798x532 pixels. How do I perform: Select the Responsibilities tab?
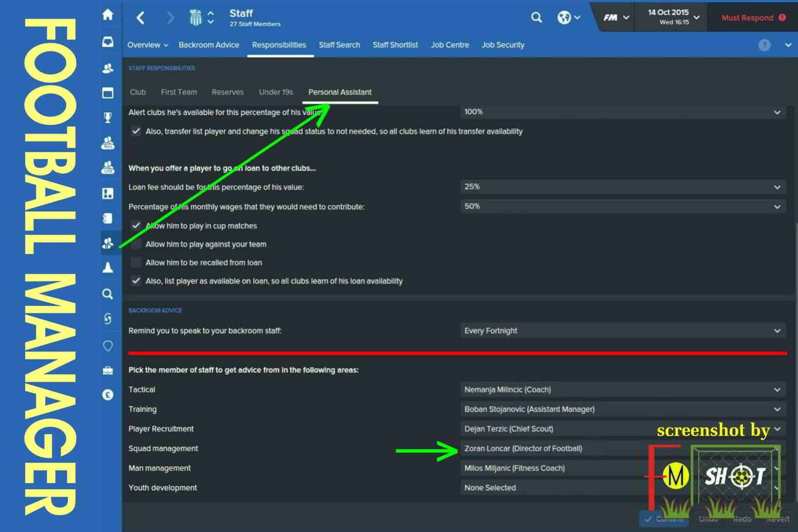279,45
